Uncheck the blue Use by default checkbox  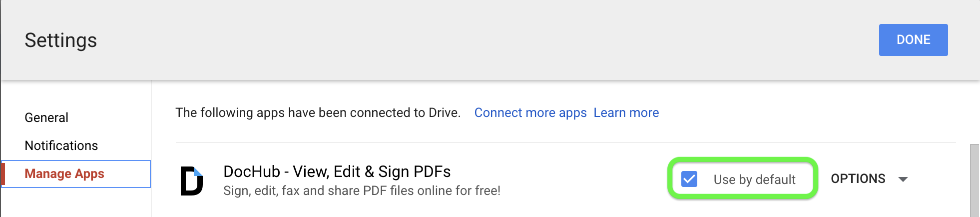[689, 179]
